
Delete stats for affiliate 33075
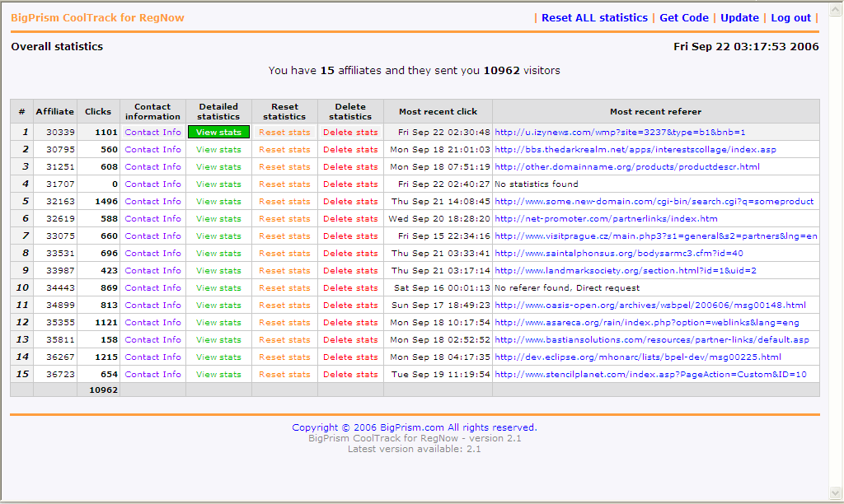tap(350, 236)
